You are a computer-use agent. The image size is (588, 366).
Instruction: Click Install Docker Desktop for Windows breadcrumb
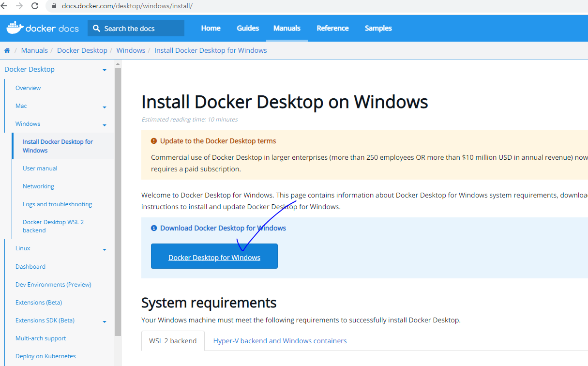(211, 50)
